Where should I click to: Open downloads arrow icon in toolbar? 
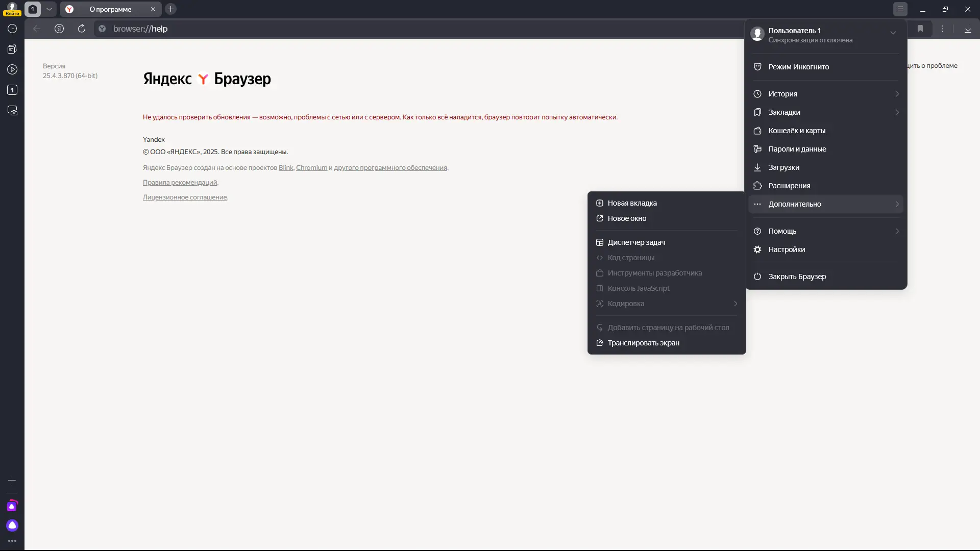pos(968,29)
